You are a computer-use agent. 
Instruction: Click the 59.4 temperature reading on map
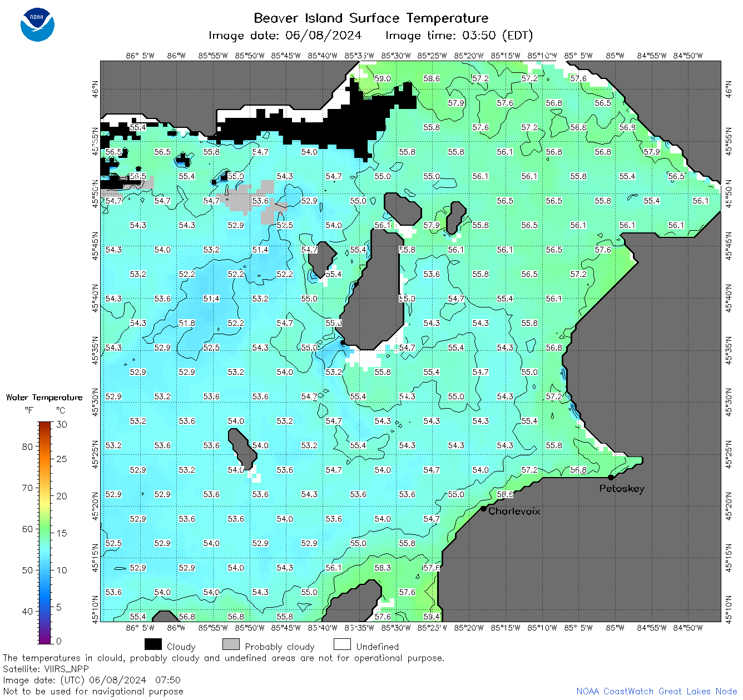(432, 617)
